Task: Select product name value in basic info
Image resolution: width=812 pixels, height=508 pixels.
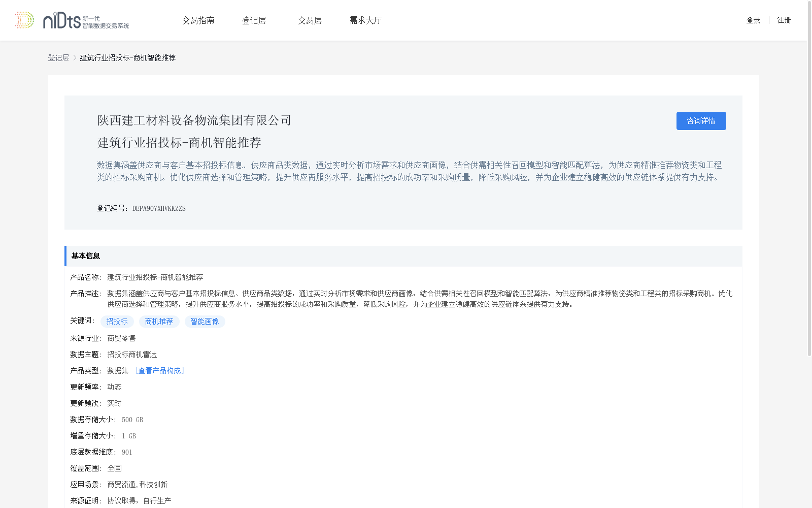Action: point(155,277)
